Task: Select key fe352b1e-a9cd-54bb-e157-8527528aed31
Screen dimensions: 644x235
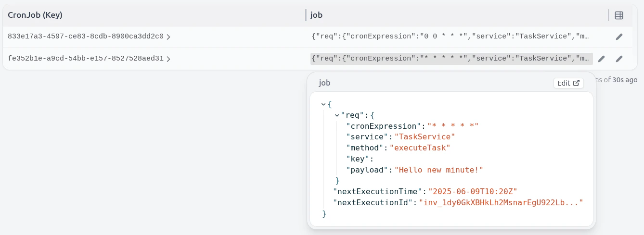Action: (x=86, y=59)
